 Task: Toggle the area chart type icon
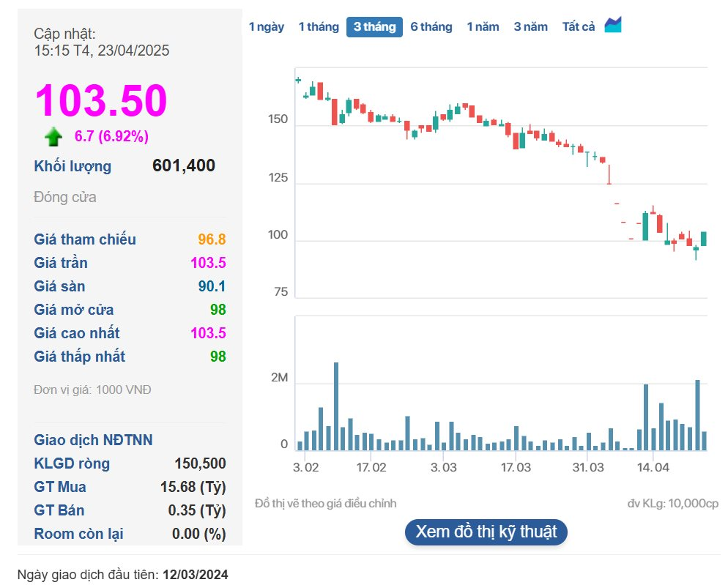[x=613, y=25]
